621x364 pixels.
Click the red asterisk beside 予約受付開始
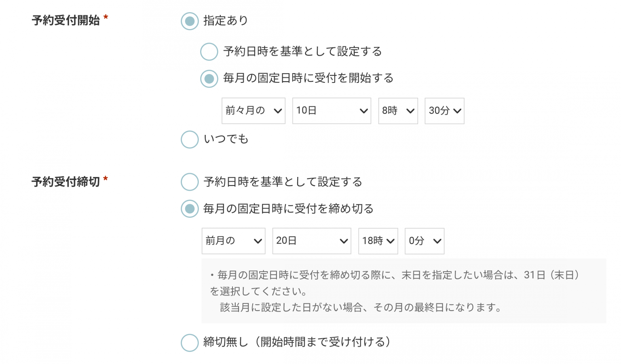coord(106,17)
